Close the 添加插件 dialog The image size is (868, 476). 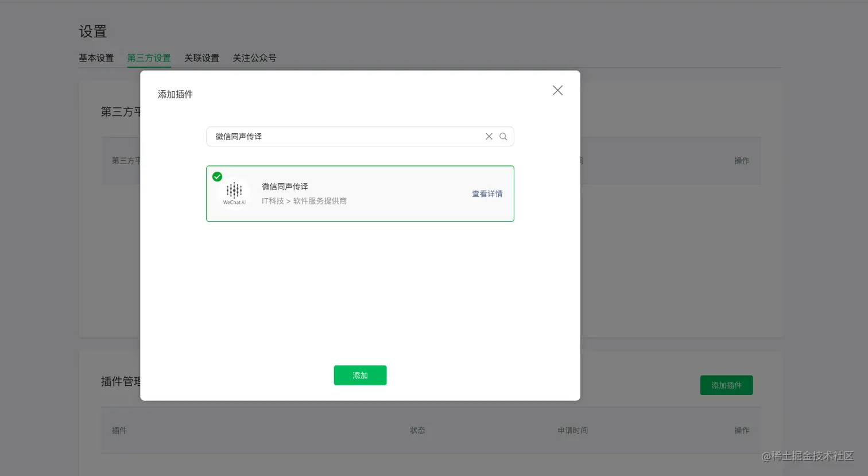click(557, 91)
